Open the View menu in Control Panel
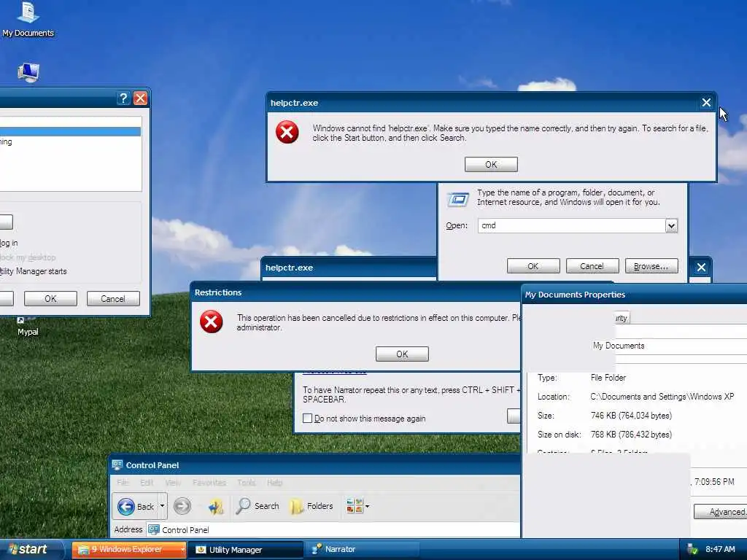 [x=173, y=483]
